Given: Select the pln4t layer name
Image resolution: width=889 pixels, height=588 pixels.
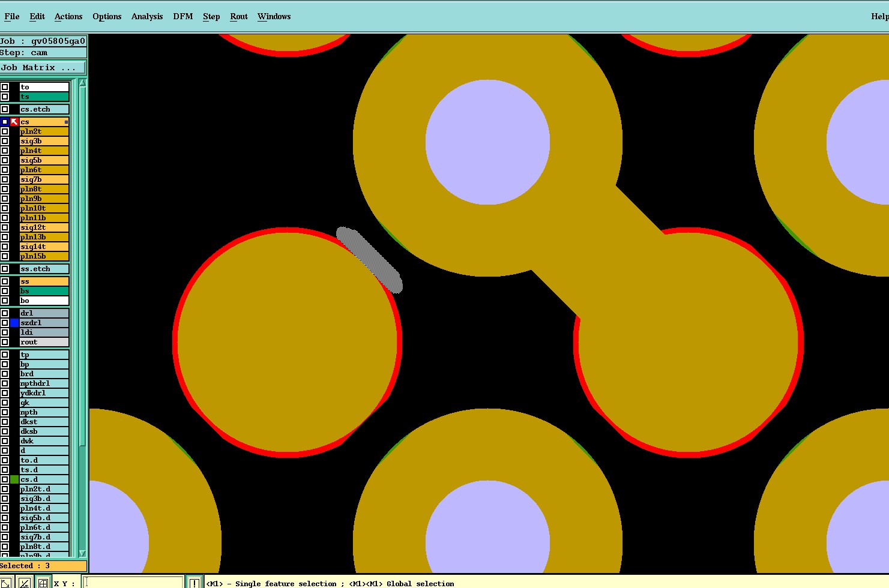Looking at the screenshot, I should 44,151.
